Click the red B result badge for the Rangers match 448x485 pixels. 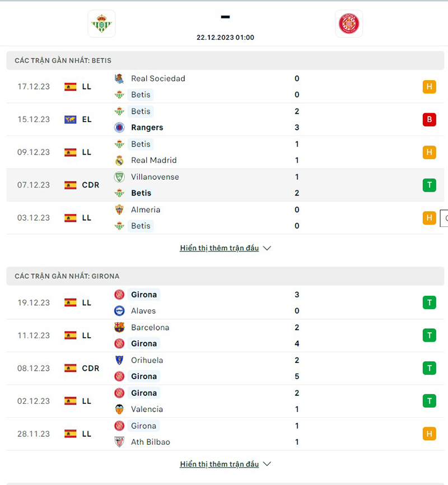[429, 119]
